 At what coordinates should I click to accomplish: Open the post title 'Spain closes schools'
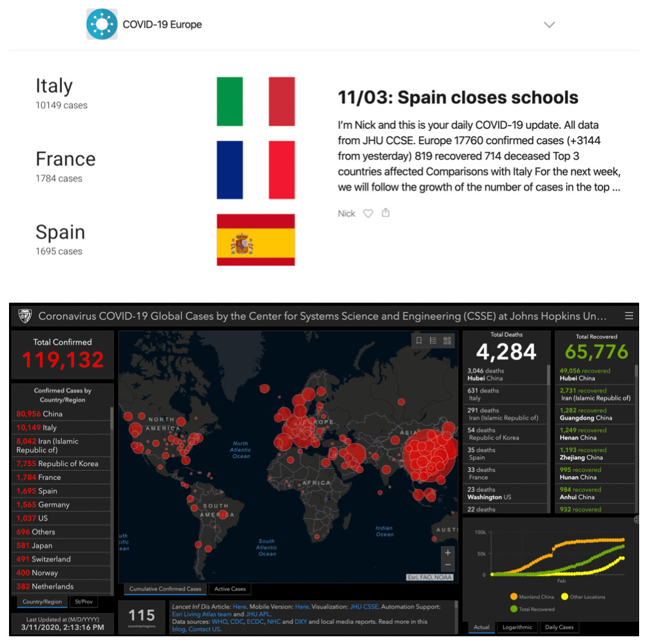457,97
